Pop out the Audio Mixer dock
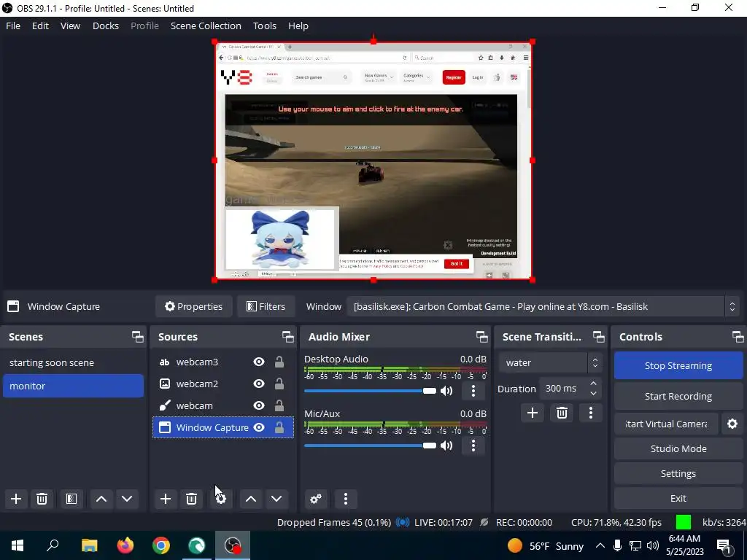Image resolution: width=747 pixels, height=560 pixels. click(481, 337)
